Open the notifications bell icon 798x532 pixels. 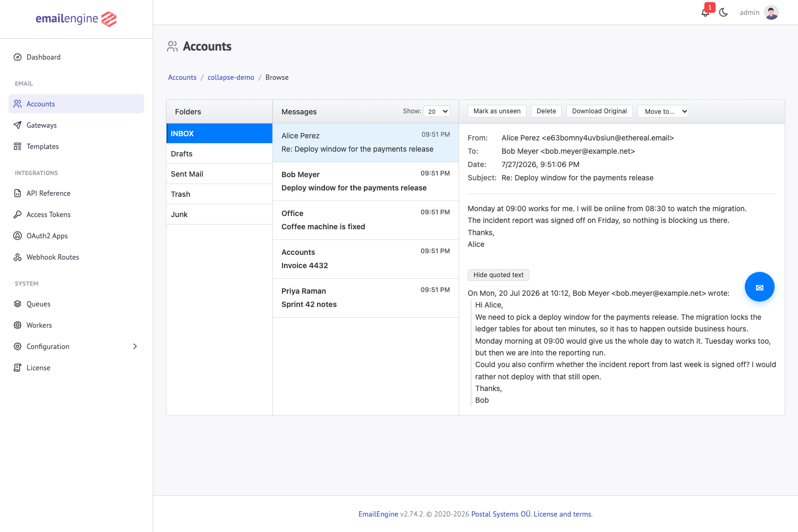(705, 12)
